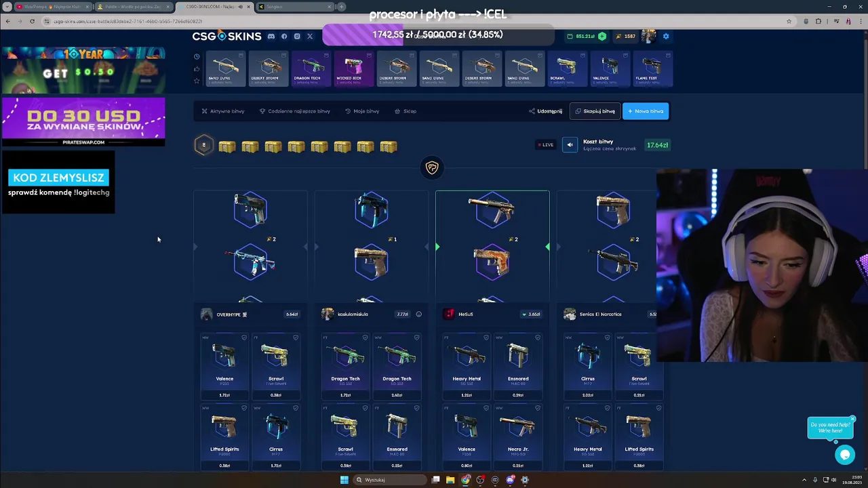Viewport: 868px width, 488px height.
Task: Click the 1587 coins counter
Action: (x=626, y=36)
